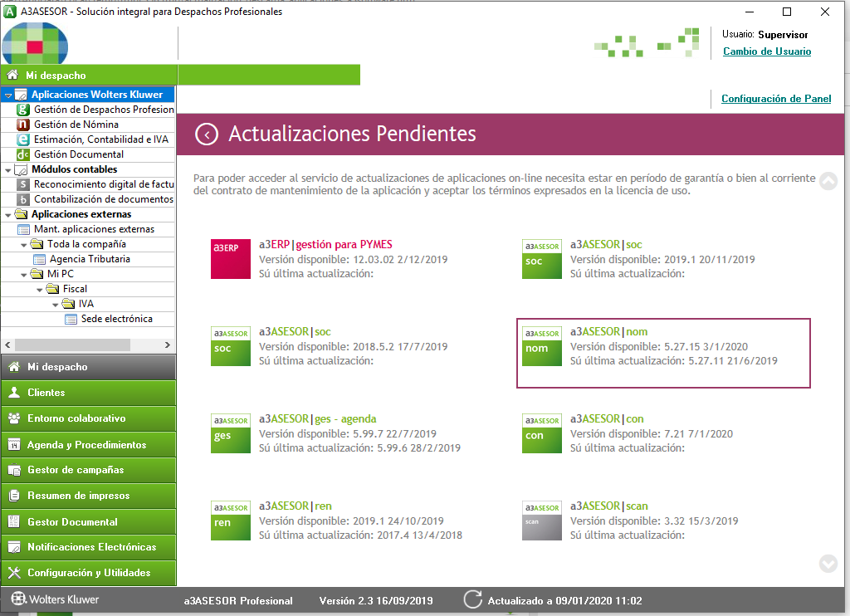
Task: Click 'Versión disponible: 7.21 7/1/2020' text
Action: point(651,434)
